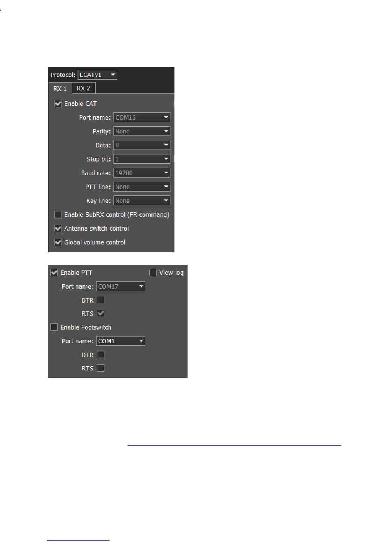
Task: Toggle RTS checkbox under Enable Footswitch
Action: pos(101,368)
